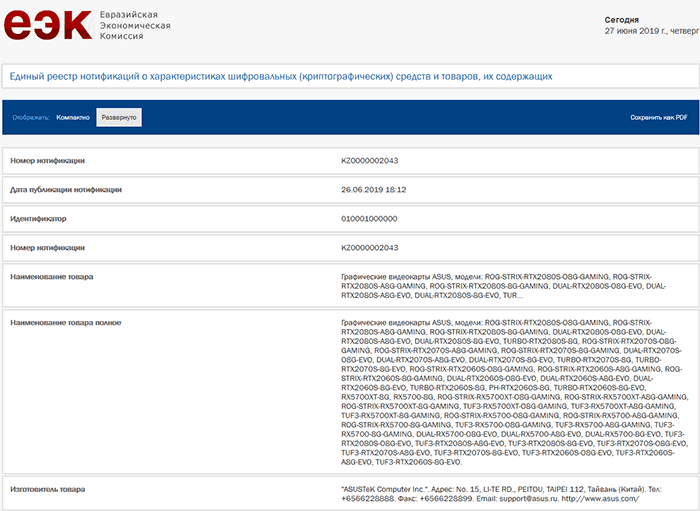Switch display to Компактно view
The image size is (700, 511).
click(73, 117)
